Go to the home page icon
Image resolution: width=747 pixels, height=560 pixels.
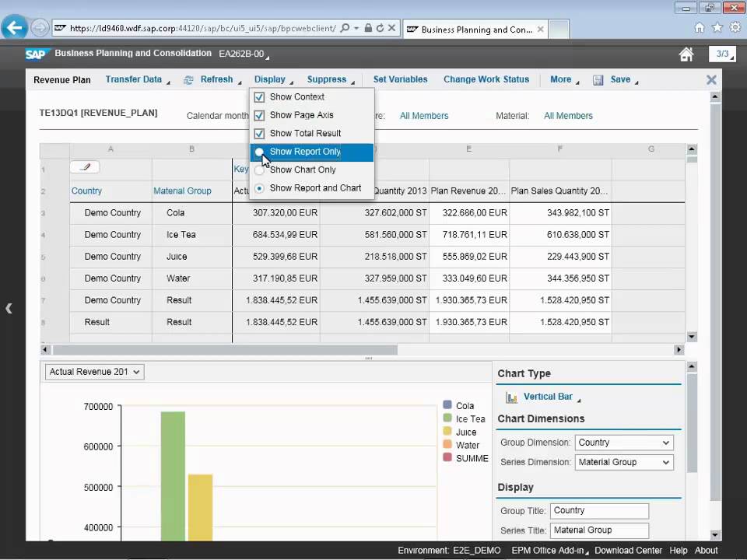[686, 54]
